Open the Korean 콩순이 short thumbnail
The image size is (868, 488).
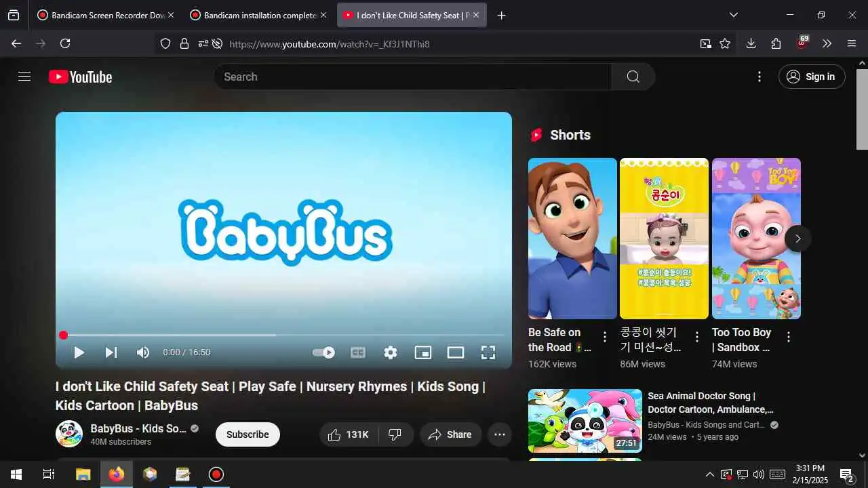(664, 239)
